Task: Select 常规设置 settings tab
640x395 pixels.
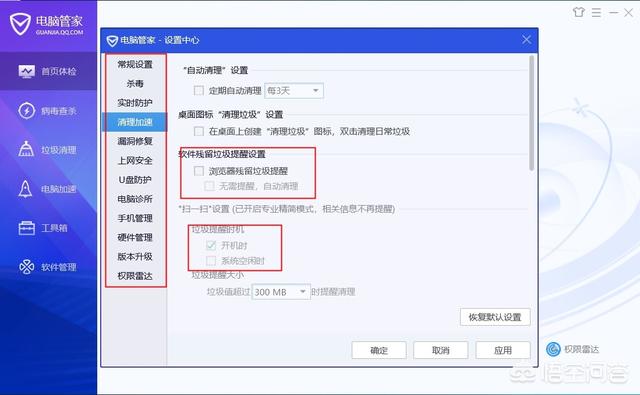Action: pos(135,64)
